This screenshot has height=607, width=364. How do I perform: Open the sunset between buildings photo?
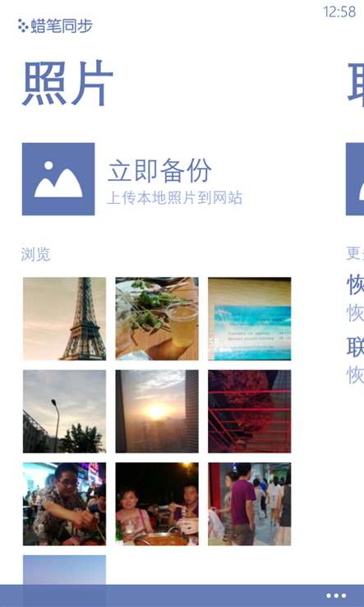tap(157, 411)
